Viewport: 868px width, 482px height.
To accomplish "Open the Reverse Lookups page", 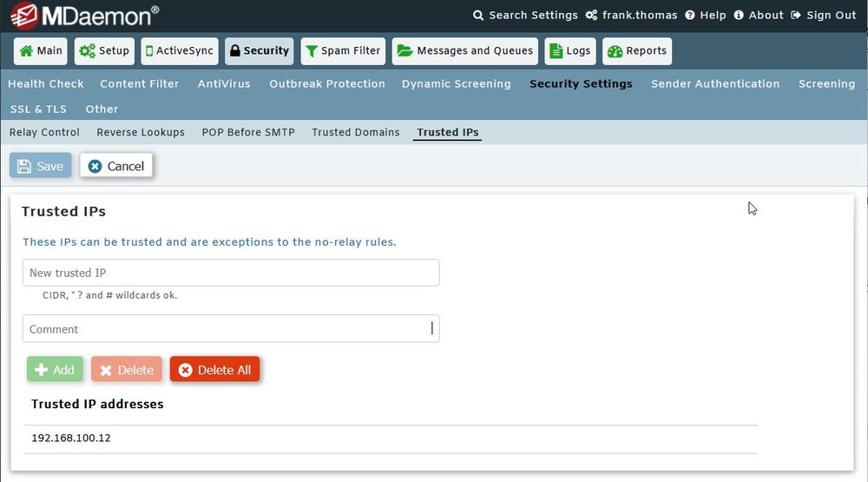I will click(x=141, y=132).
